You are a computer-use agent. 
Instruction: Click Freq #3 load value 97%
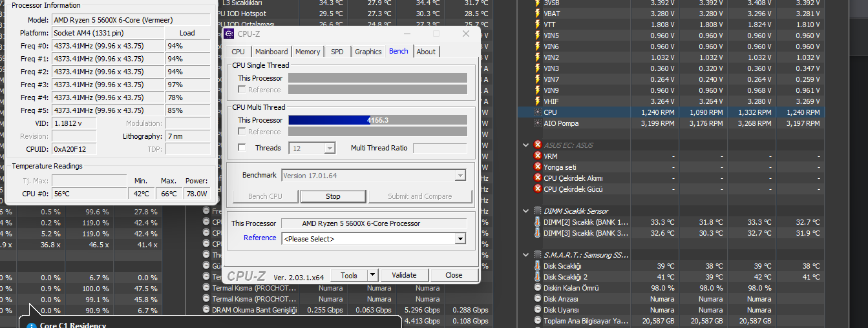click(x=187, y=85)
